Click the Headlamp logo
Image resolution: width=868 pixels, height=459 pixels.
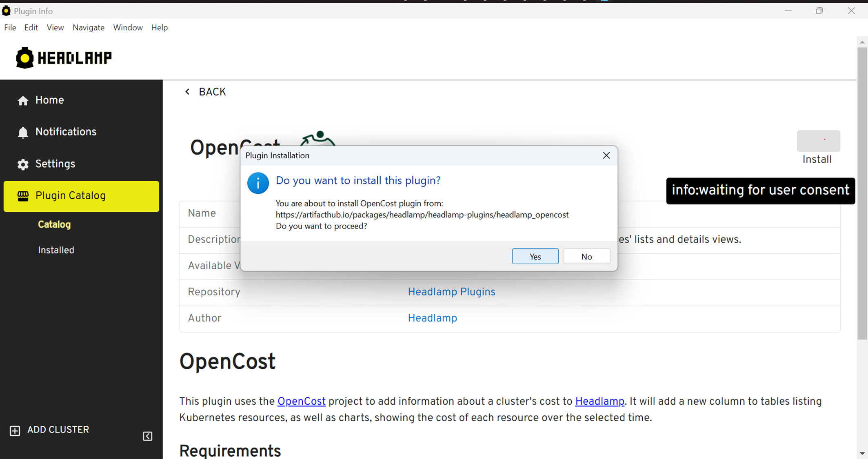(64, 58)
